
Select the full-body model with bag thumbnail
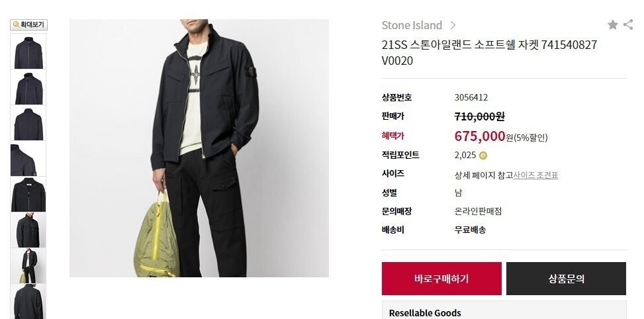click(28, 266)
